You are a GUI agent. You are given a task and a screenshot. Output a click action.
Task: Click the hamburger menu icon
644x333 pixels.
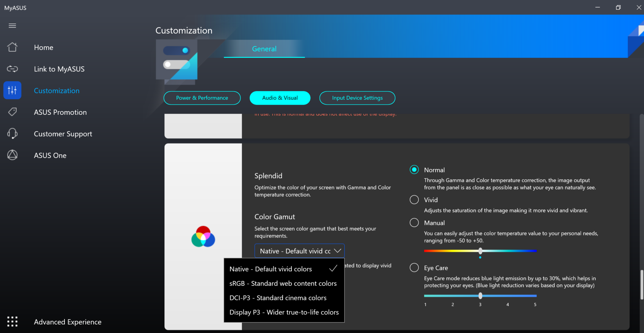(12, 26)
